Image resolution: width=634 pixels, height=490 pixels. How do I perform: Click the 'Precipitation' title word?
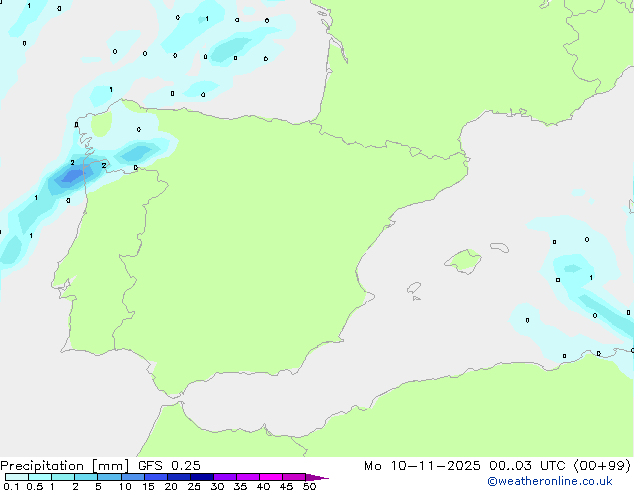[x=42, y=466]
